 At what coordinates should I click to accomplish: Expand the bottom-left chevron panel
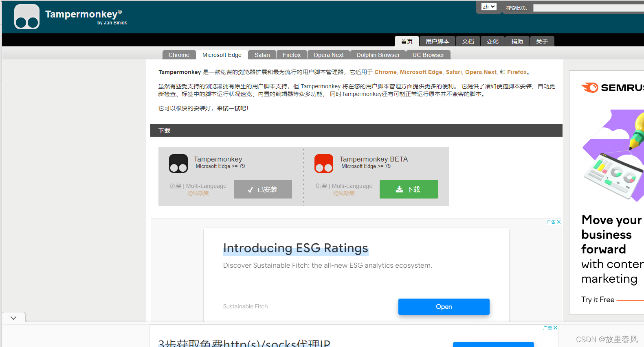13,318
